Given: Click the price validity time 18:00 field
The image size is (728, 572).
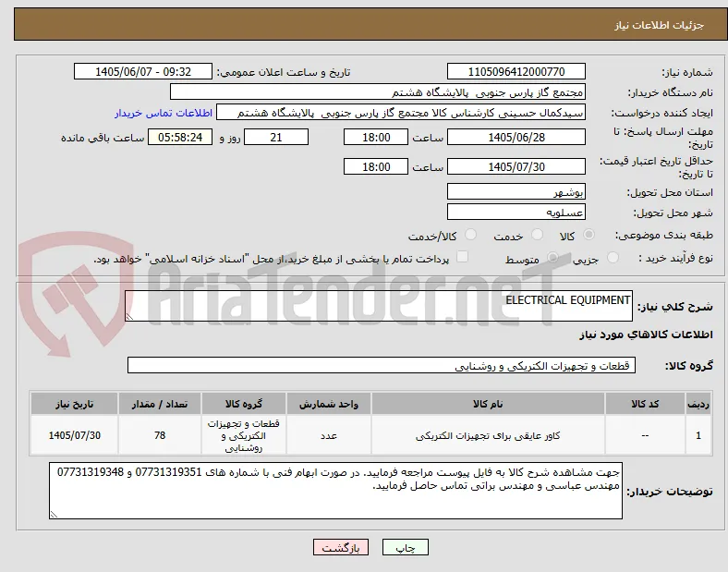Looking at the screenshot, I should tap(376, 166).
